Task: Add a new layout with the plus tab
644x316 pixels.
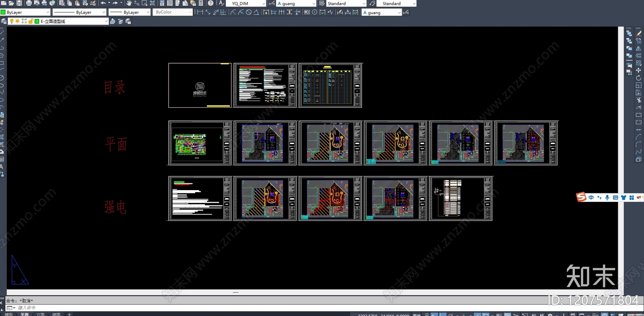Action: (x=69, y=314)
